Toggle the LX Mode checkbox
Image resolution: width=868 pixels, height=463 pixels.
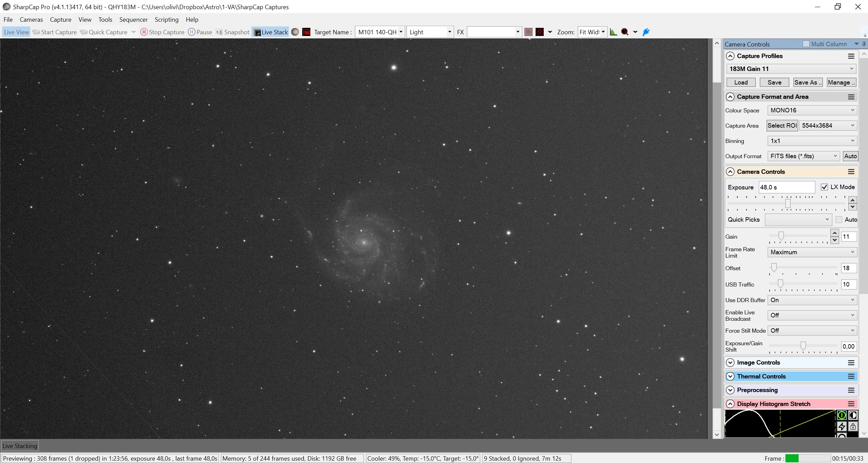pyautogui.click(x=824, y=187)
